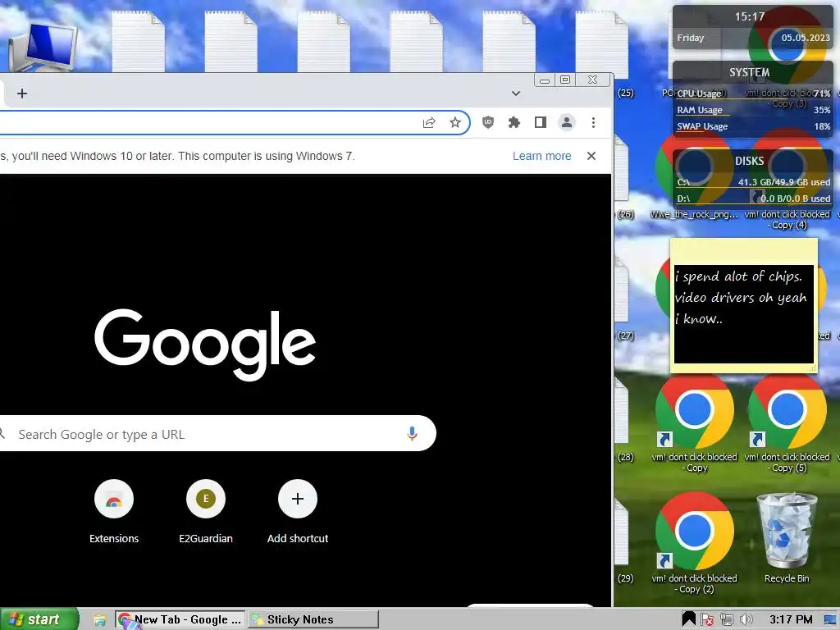The width and height of the screenshot is (840, 630).
Task: Click the black flag tray icon
Action: [688, 619]
